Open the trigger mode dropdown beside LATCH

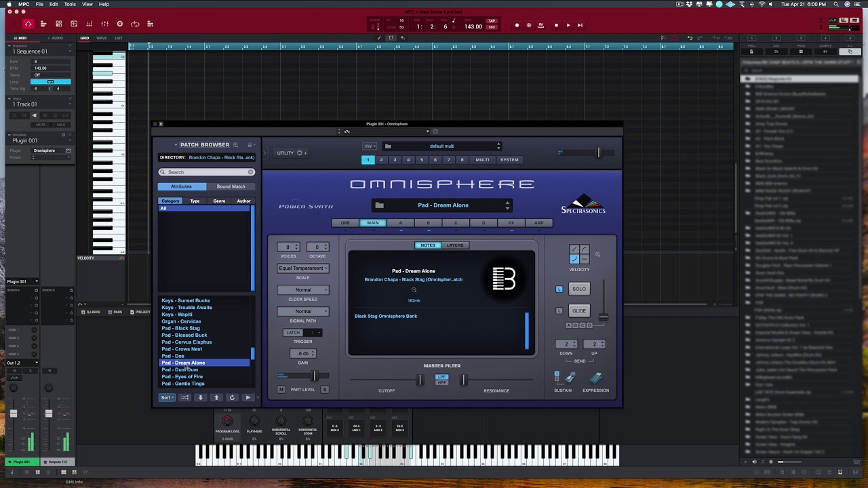(313, 333)
